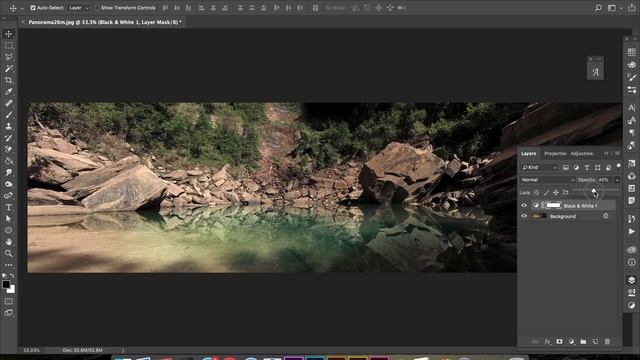
Task: Click the Add layer mask icon
Action: 559,342
